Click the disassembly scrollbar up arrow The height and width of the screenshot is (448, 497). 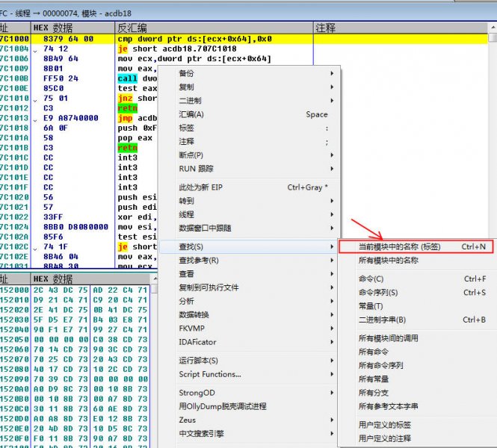(x=493, y=28)
